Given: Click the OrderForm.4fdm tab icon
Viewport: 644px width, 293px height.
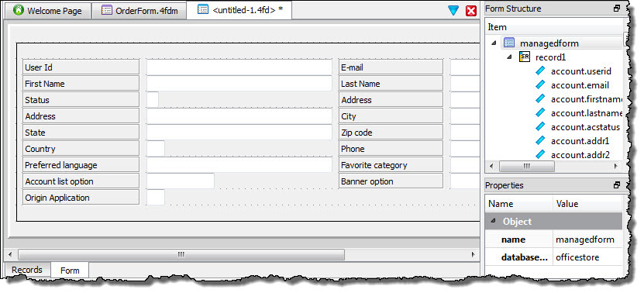Looking at the screenshot, I should pos(106,10).
